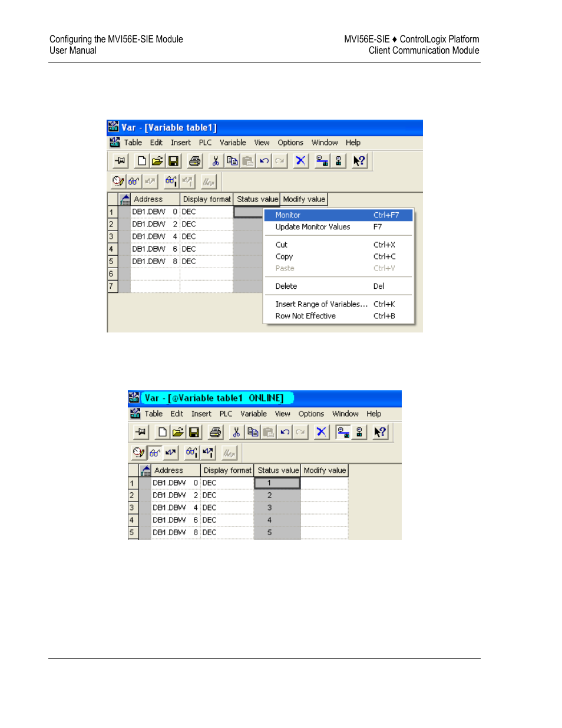
Task: Click status value 1 cell in ONLINE window
Action: [277, 483]
